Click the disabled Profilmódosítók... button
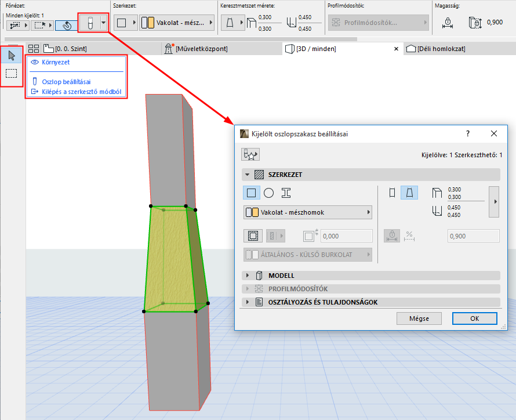This screenshot has height=420, width=516. point(379,23)
